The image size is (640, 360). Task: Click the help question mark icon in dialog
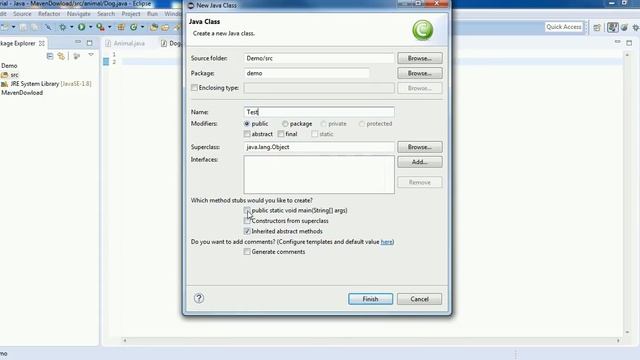199,298
